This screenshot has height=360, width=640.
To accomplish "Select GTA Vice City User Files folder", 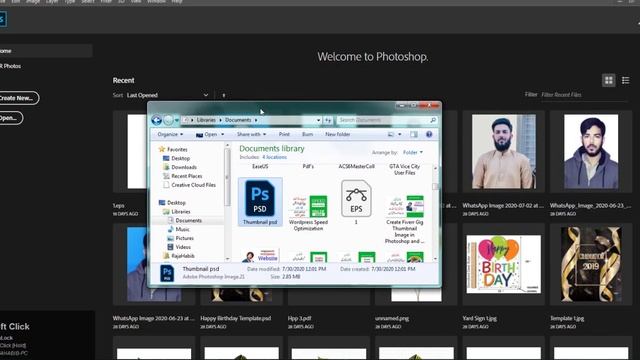I will click(404, 169).
